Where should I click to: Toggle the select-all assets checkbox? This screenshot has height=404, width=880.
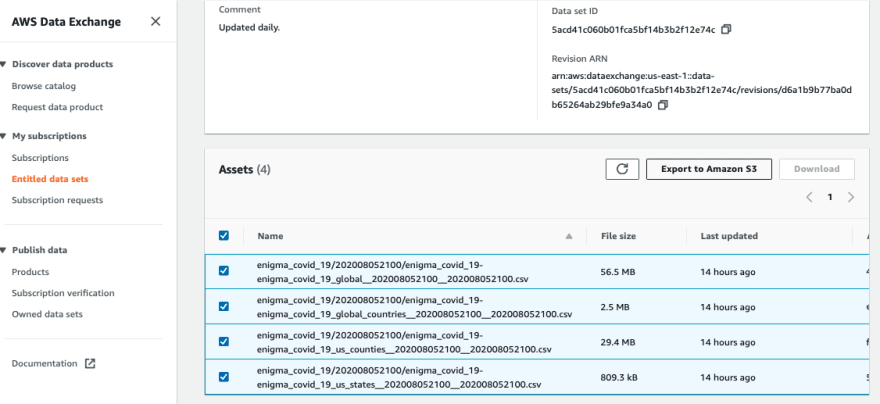(223, 236)
